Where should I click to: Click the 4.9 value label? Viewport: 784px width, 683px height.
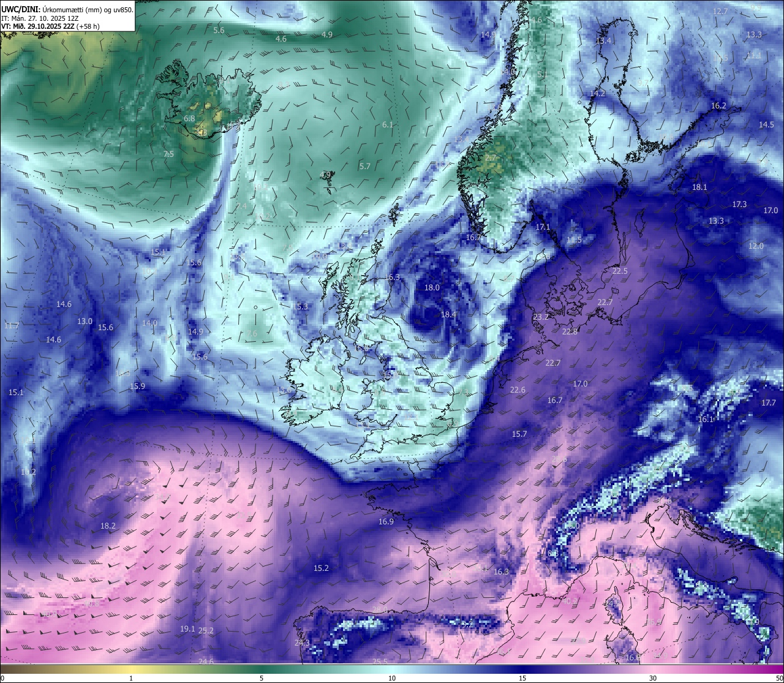[x=327, y=35]
